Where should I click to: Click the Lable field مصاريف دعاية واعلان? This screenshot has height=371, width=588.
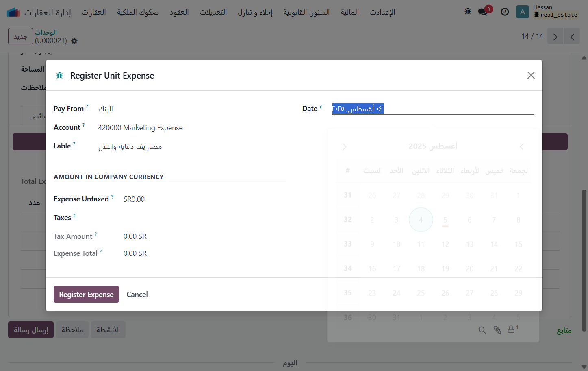[x=192, y=146]
